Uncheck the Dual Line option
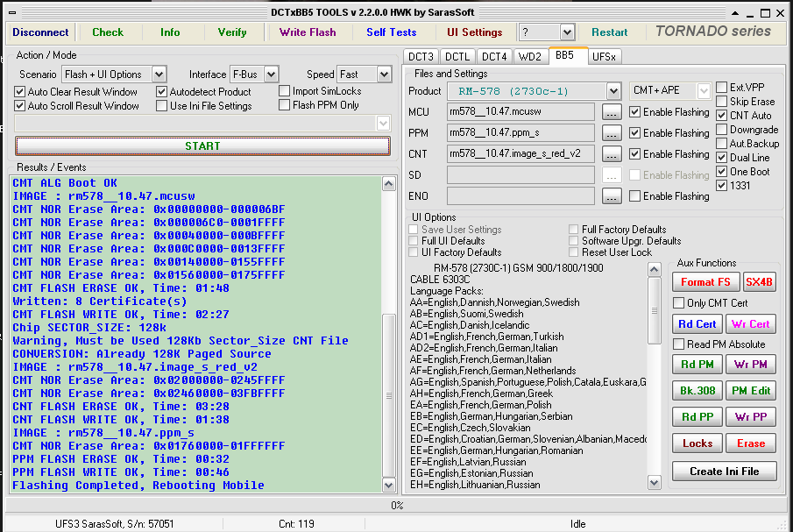 (722, 157)
